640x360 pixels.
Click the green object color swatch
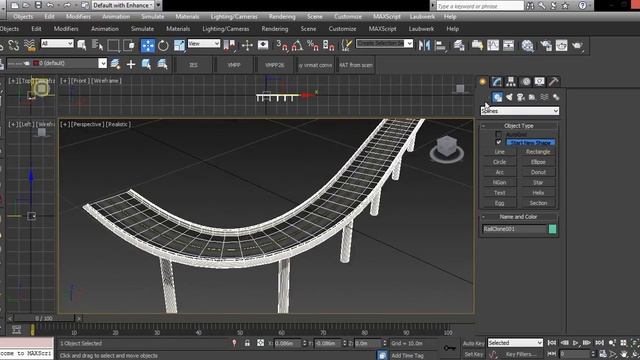point(552,229)
